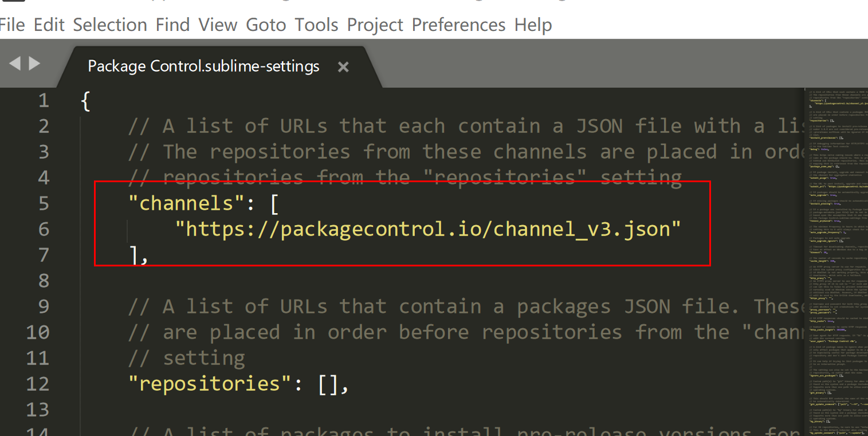Close the Package Control.sublime-settings tab
The image size is (868, 436).
click(342, 66)
